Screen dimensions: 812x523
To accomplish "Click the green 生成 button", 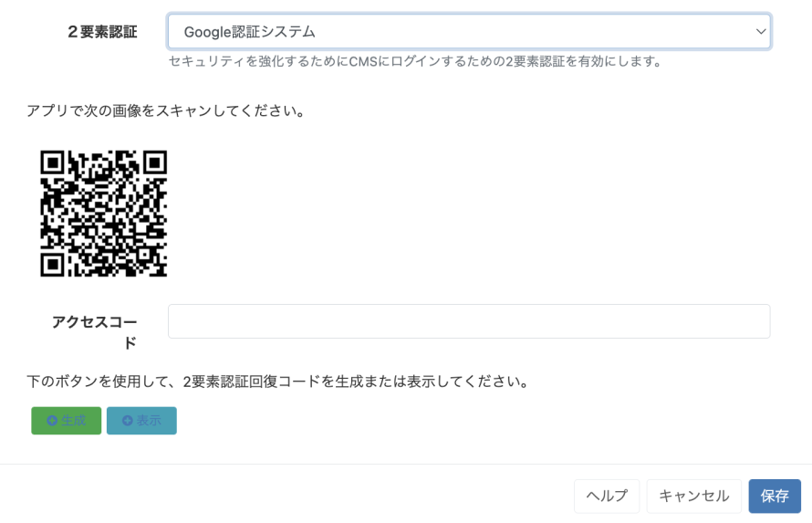I will click(x=67, y=421).
